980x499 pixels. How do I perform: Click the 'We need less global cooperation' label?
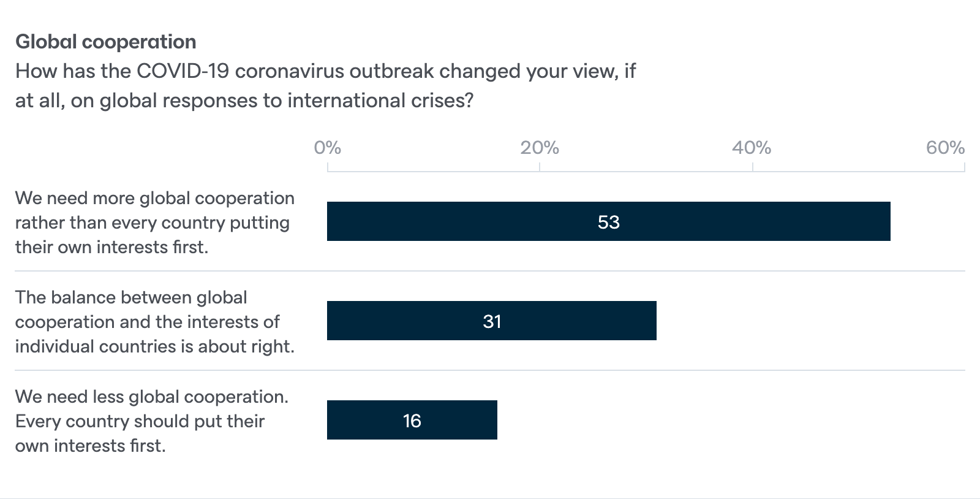[151, 397]
